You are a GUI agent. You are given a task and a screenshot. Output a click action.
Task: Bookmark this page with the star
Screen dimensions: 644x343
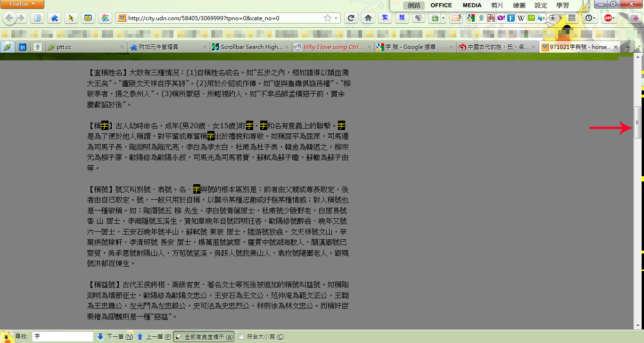(x=328, y=18)
